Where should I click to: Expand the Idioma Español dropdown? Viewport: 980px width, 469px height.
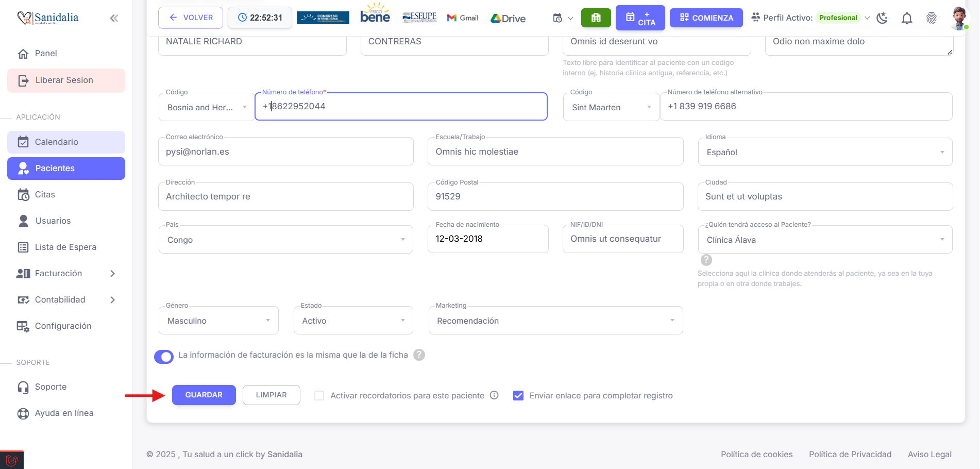pyautogui.click(x=824, y=152)
